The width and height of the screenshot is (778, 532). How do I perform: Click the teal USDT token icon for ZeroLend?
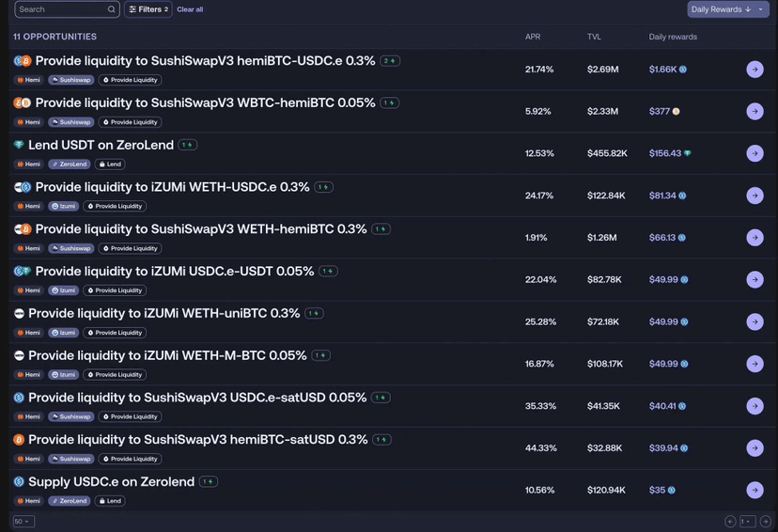click(19, 145)
